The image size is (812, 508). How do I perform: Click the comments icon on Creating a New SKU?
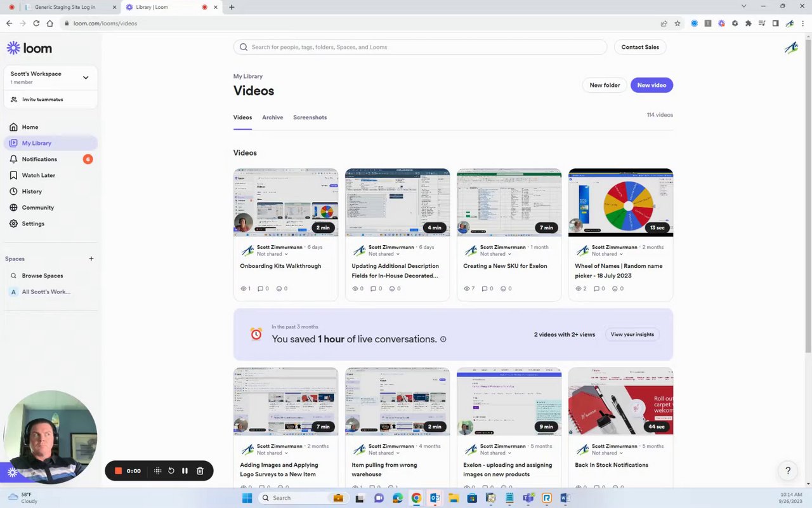[483, 288]
